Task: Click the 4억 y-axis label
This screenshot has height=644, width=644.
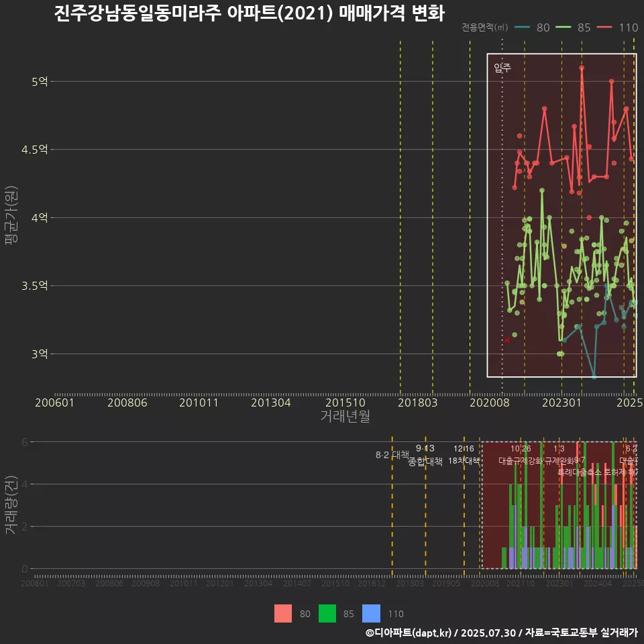Action: coord(40,217)
